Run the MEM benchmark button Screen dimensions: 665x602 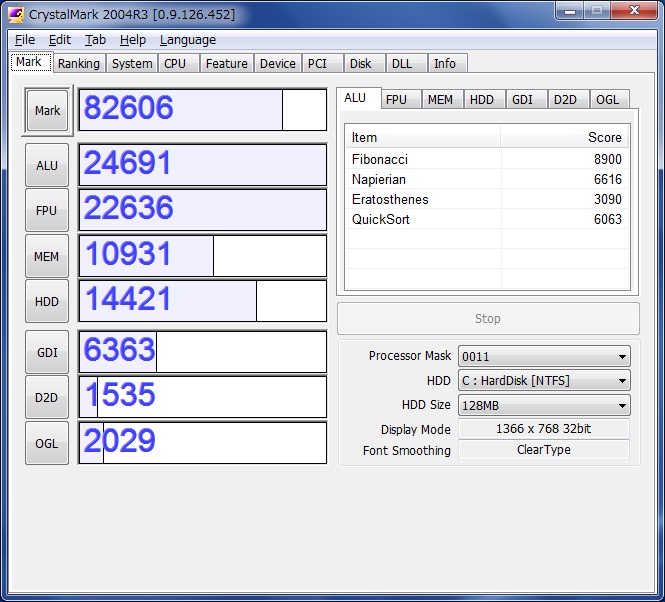click(47, 256)
